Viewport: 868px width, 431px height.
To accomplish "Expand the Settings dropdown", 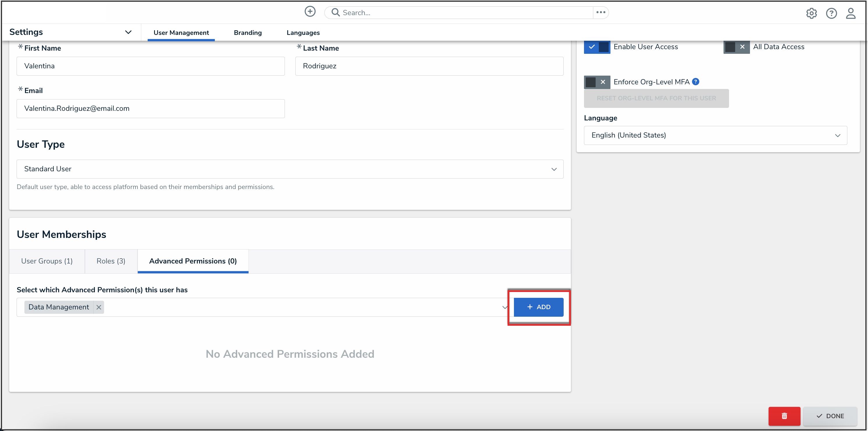I will (x=128, y=32).
